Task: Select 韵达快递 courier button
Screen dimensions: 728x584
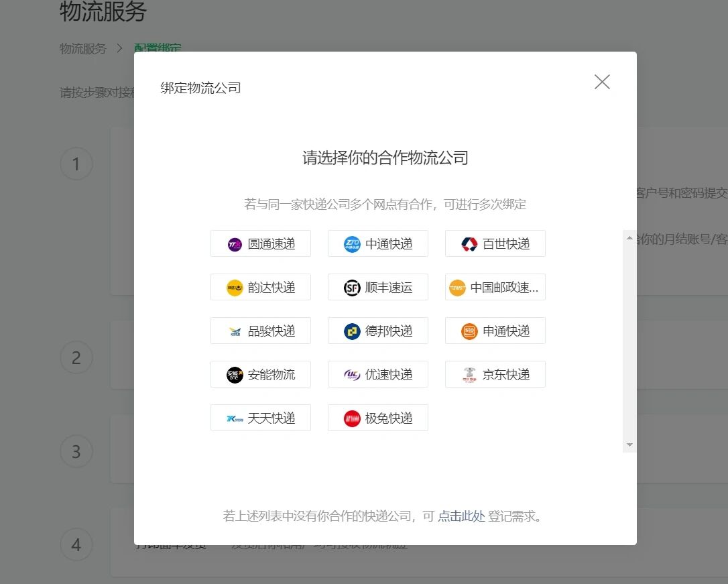Action: (261, 287)
